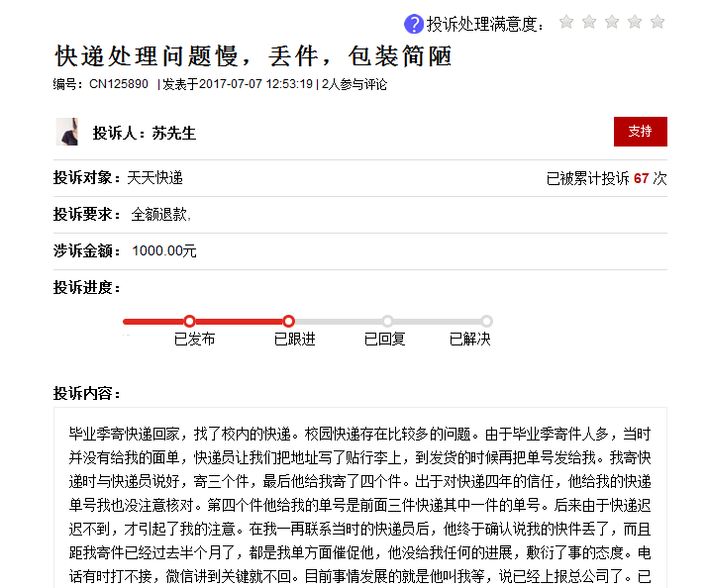Viewport: 708px width, 588px height.
Task: Open the 天天快递 complaint target link
Action: click(155, 178)
